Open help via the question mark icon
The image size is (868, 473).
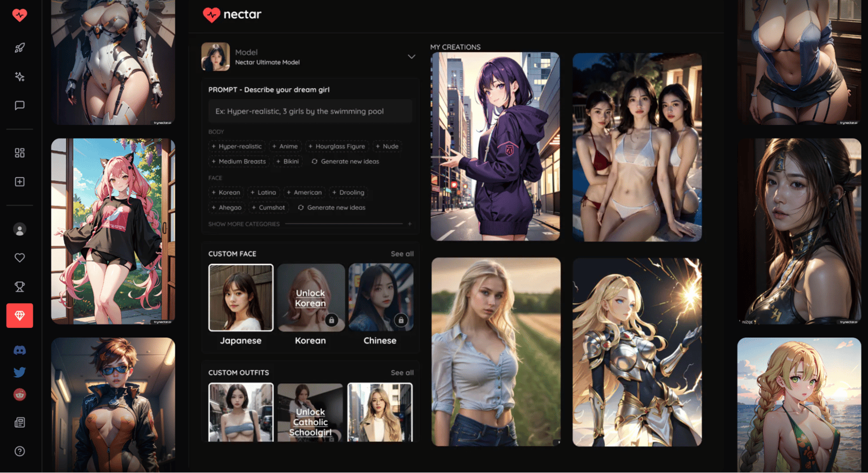(x=20, y=451)
